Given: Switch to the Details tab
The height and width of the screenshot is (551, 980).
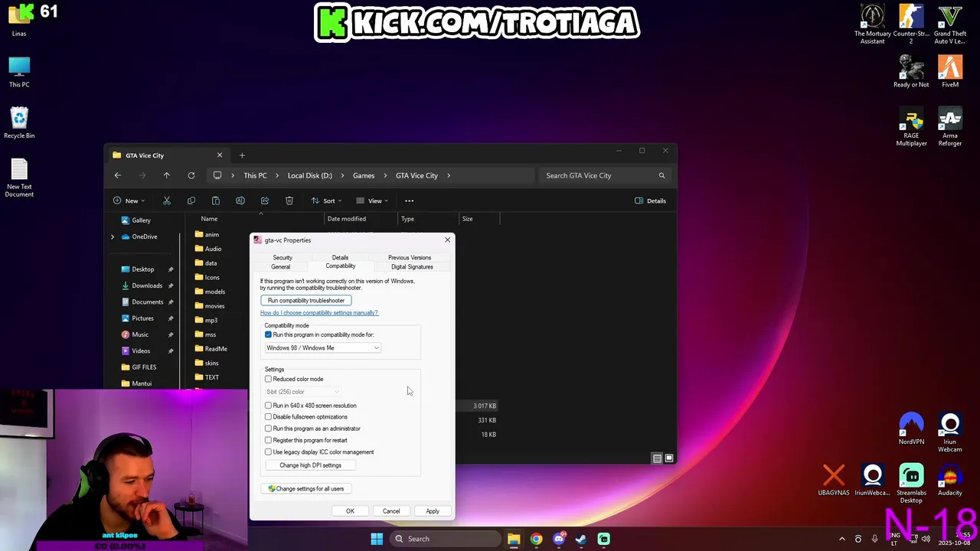Looking at the screenshot, I should point(340,258).
